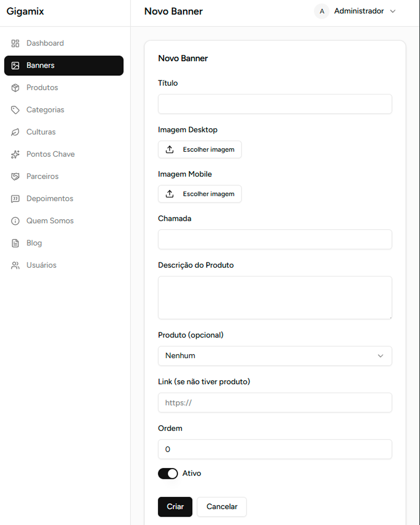Click the Link https:// input field
This screenshot has height=525, width=420.
pos(275,403)
